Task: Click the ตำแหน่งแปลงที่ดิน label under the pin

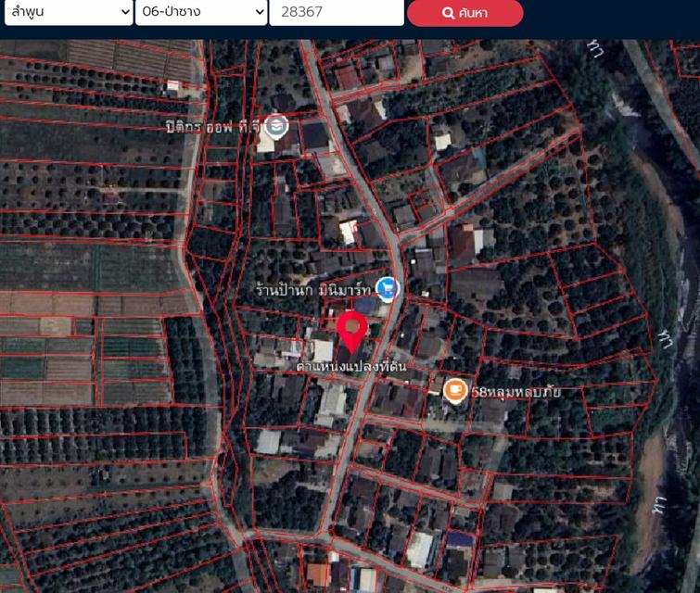Action: 345,367
